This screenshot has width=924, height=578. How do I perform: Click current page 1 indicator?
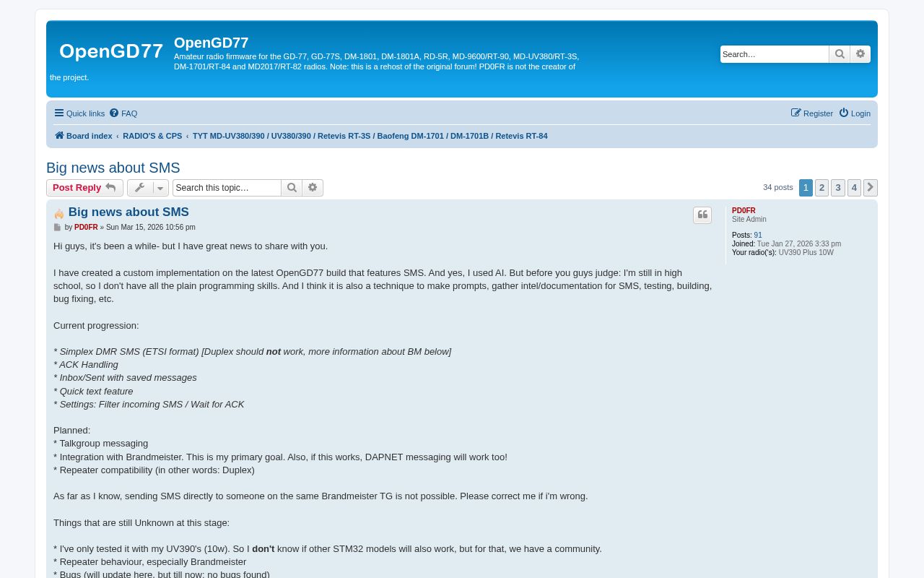[x=806, y=188]
